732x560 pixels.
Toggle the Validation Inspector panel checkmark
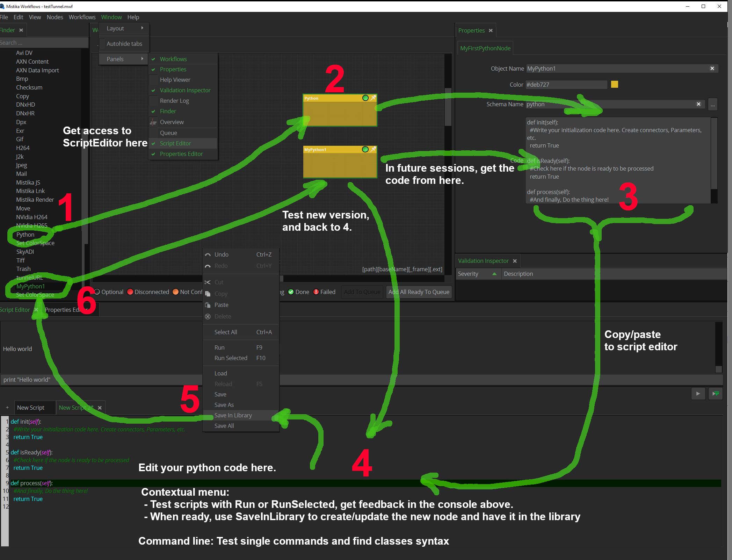coord(153,90)
